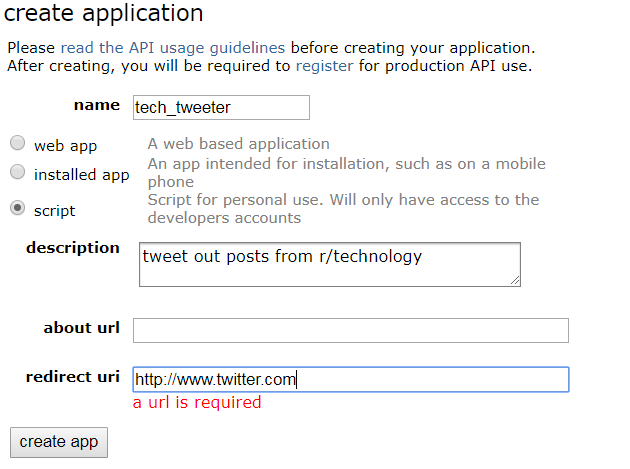Focus the redirect uri input field

(350, 380)
